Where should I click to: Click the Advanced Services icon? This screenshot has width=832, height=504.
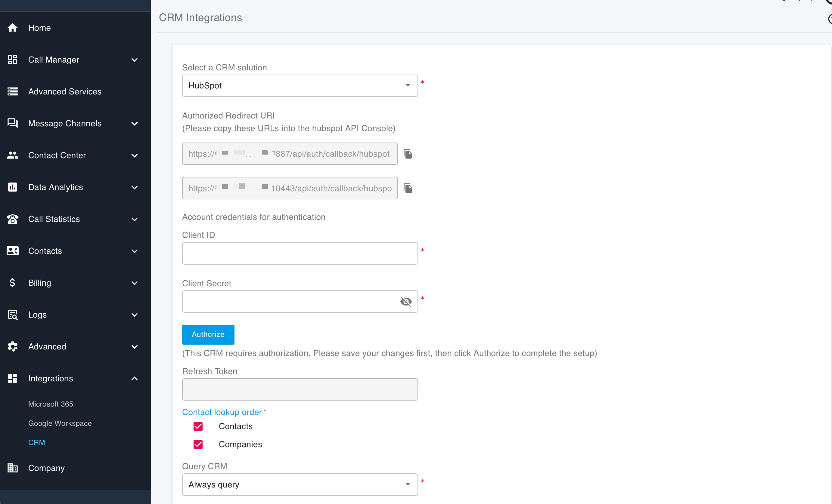[13, 91]
